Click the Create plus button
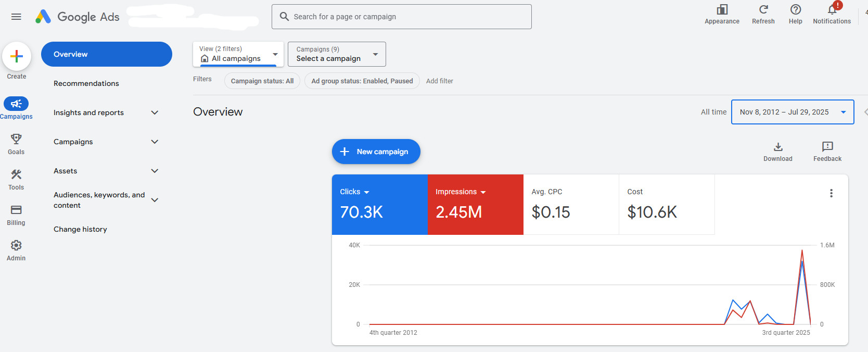Screen dimensions: 868x352 [x=17, y=56]
